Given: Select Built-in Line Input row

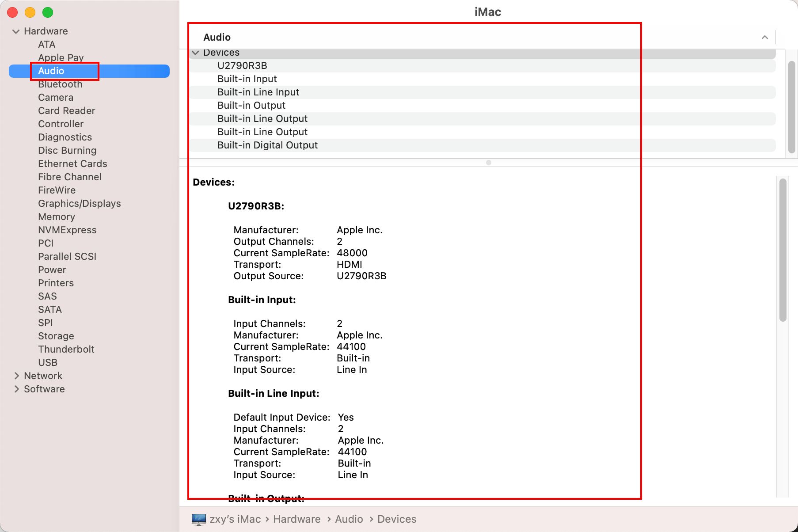Looking at the screenshot, I should [483, 92].
